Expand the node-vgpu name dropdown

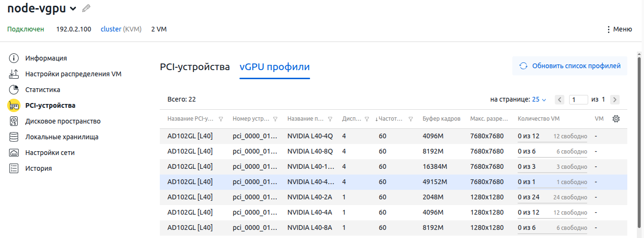click(x=73, y=9)
